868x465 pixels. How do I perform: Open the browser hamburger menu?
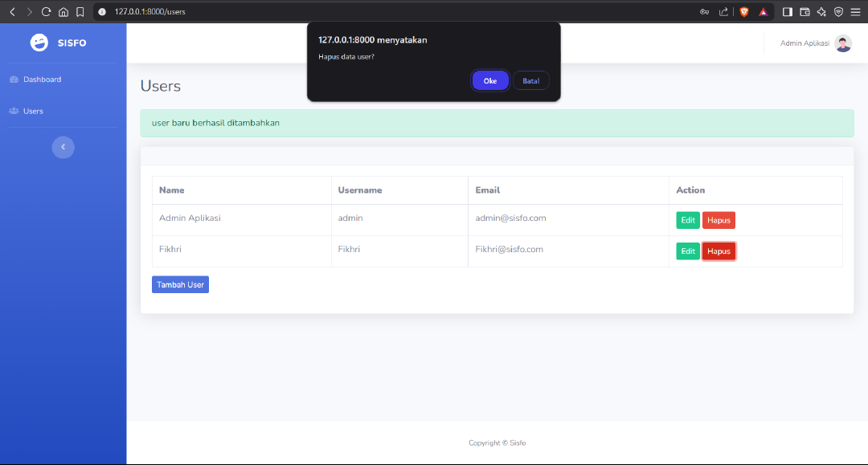tap(855, 12)
